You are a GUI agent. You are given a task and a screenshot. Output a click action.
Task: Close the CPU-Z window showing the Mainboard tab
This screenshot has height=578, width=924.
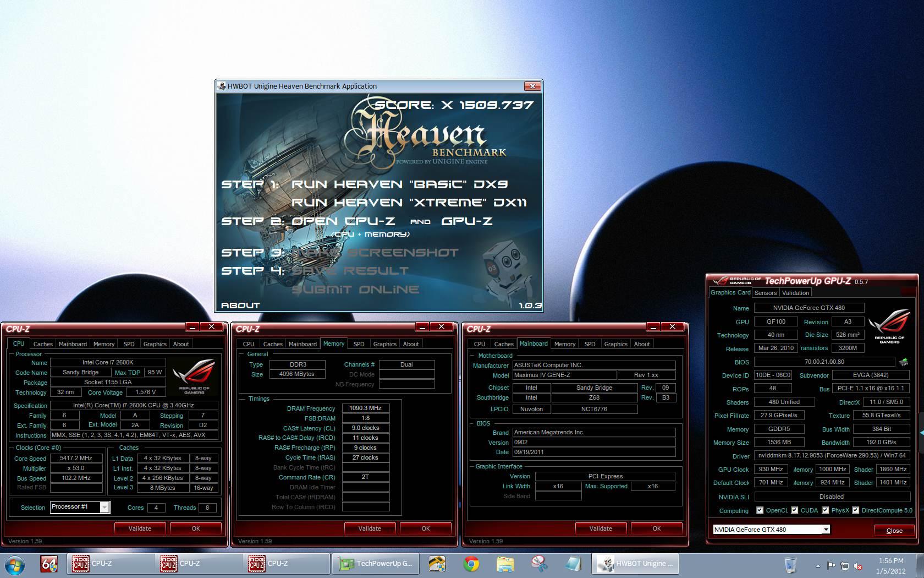pyautogui.click(x=673, y=327)
